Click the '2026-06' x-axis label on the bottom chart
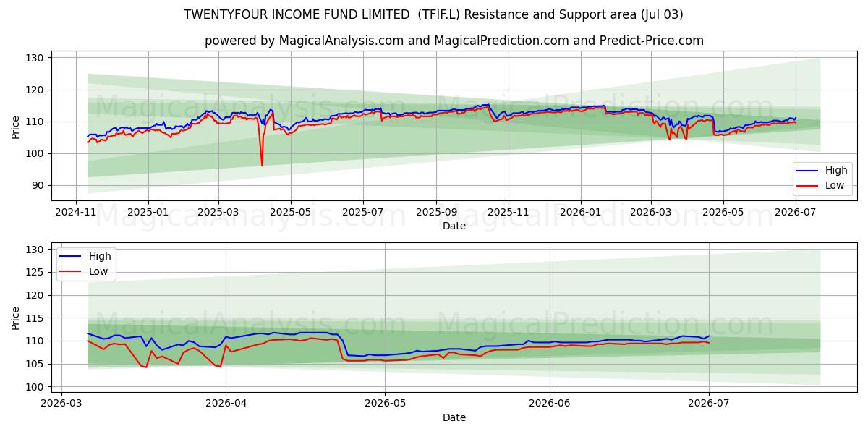Image resolution: width=868 pixels, height=434 pixels. click(550, 404)
